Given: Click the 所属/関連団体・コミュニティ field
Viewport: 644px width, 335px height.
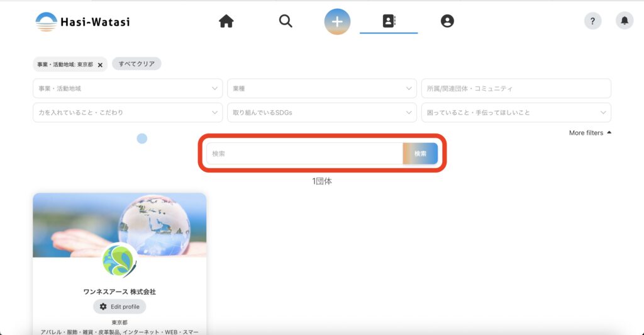Looking at the screenshot, I should click(516, 88).
